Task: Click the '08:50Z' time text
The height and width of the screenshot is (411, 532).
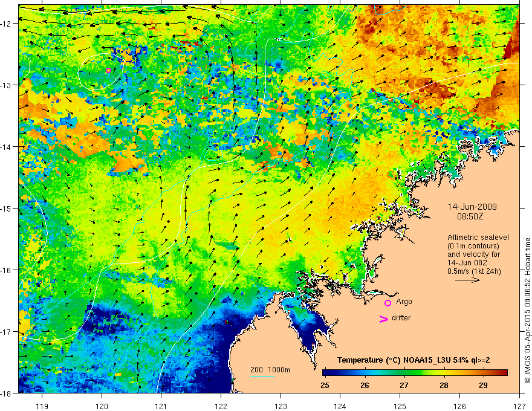Action: (x=470, y=216)
